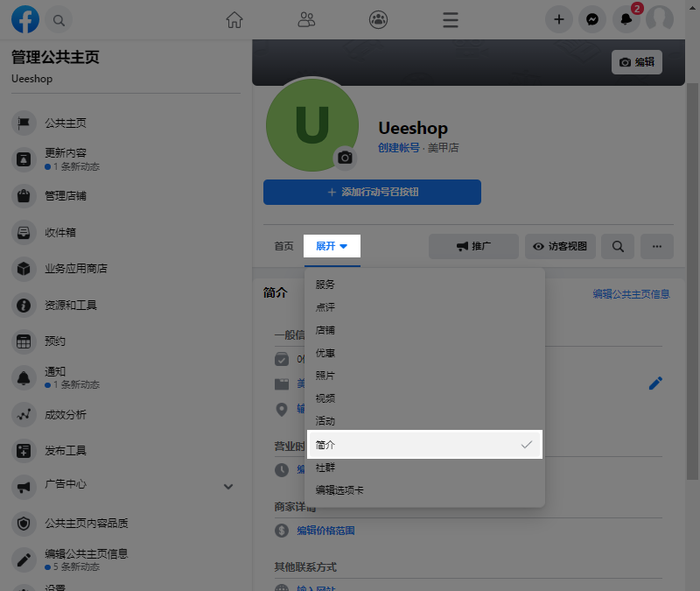Viewport: 700px width, 591px height.
Task: Open the hamburger menu icon
Action: click(451, 20)
